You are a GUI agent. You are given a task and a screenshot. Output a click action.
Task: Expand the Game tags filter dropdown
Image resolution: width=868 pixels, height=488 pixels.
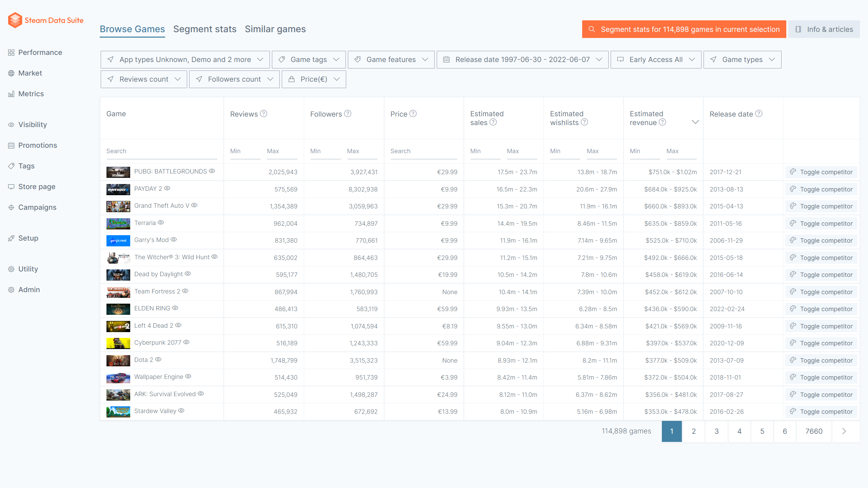click(309, 60)
